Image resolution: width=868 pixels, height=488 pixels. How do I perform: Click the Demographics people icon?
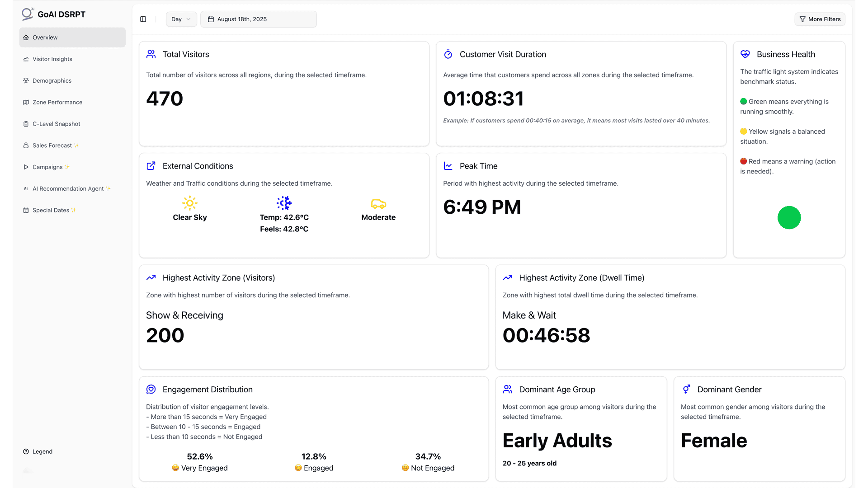26,81
